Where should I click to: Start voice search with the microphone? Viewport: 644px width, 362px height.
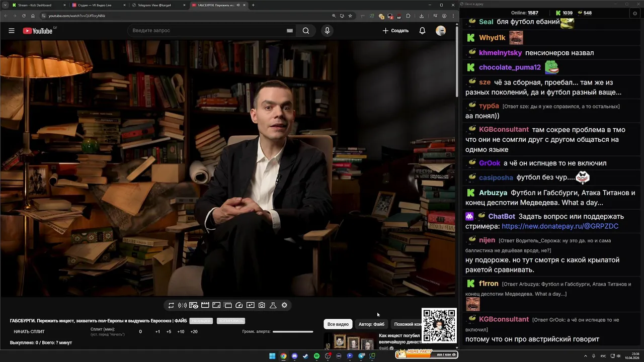point(327,31)
